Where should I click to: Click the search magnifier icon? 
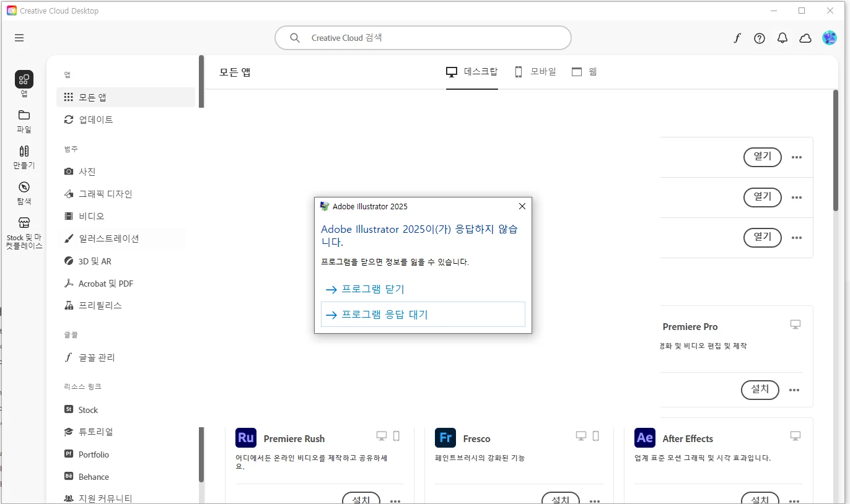(x=295, y=38)
